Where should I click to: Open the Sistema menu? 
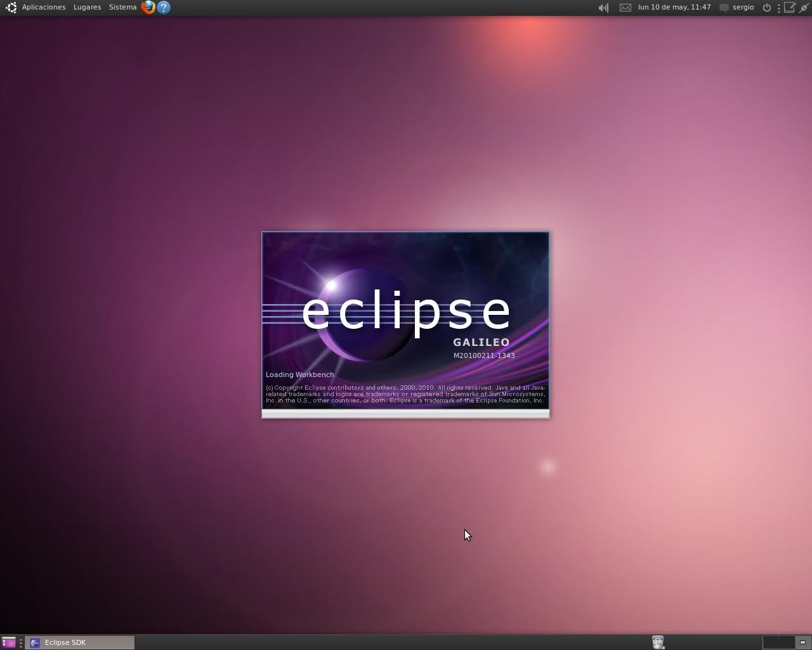[122, 7]
